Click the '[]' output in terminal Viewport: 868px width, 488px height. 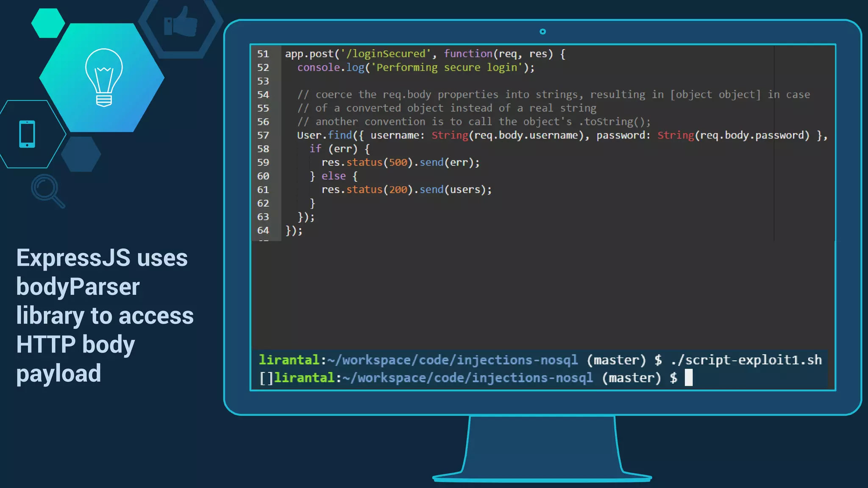point(266,378)
